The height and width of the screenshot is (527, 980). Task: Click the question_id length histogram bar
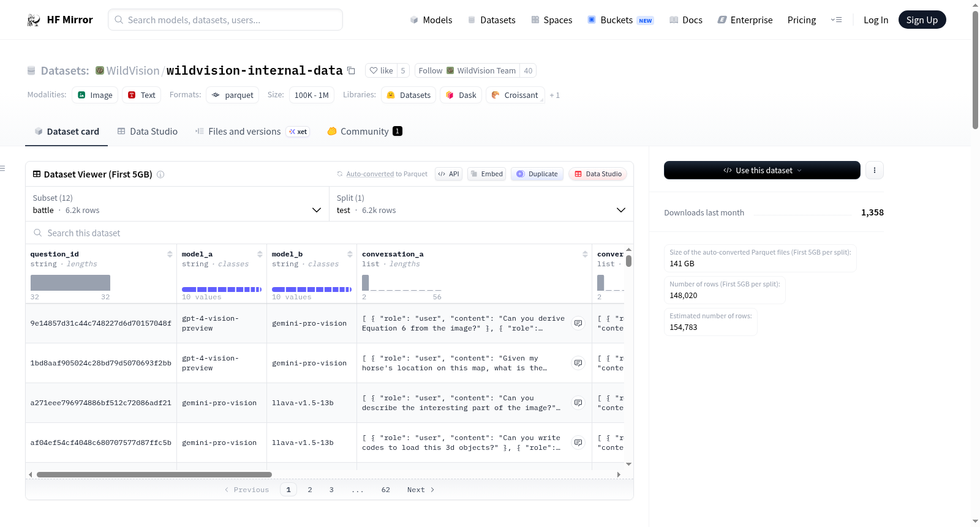[70, 283]
